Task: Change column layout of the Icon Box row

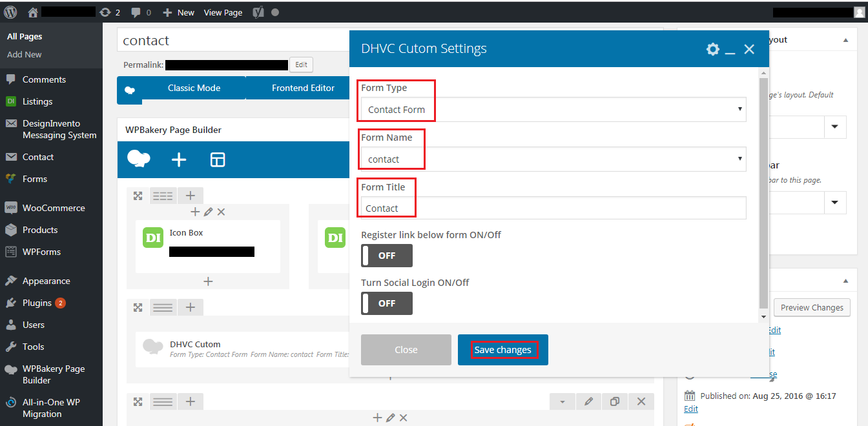Action: pyautogui.click(x=163, y=196)
